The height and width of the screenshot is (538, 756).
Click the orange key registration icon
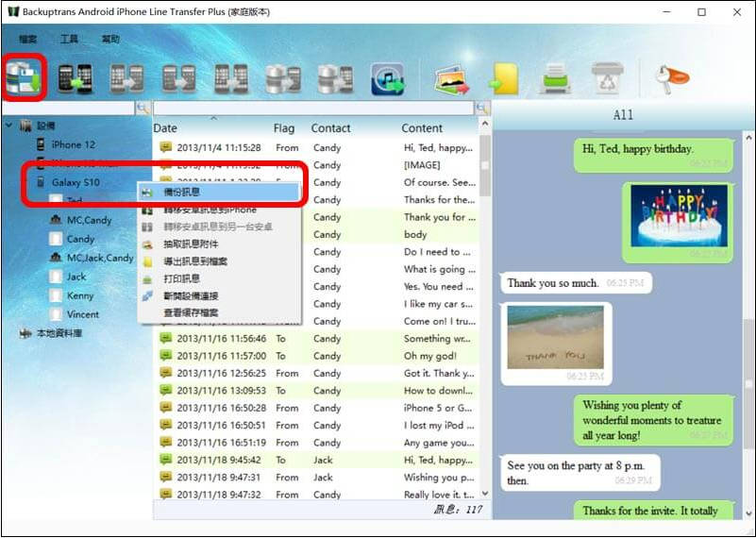tap(671, 78)
